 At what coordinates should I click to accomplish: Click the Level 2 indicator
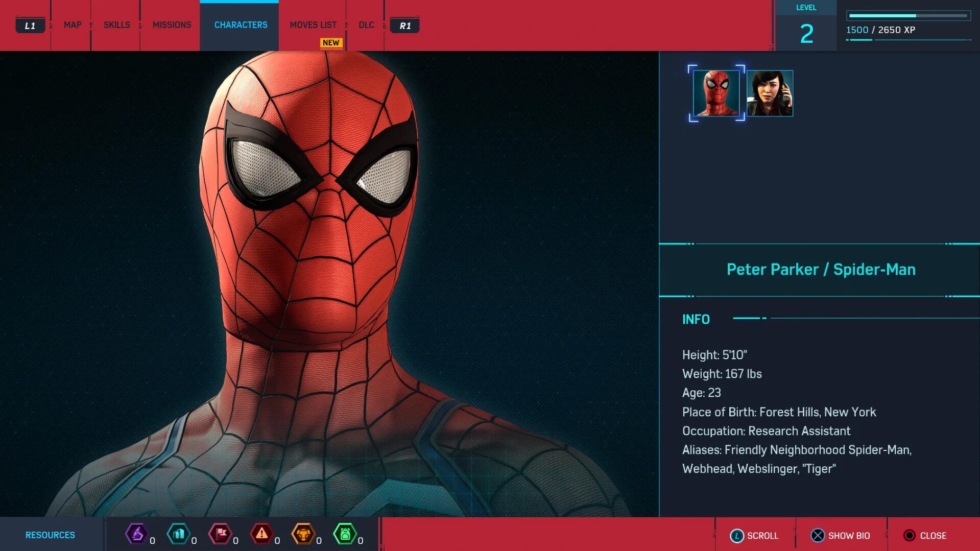point(806,26)
